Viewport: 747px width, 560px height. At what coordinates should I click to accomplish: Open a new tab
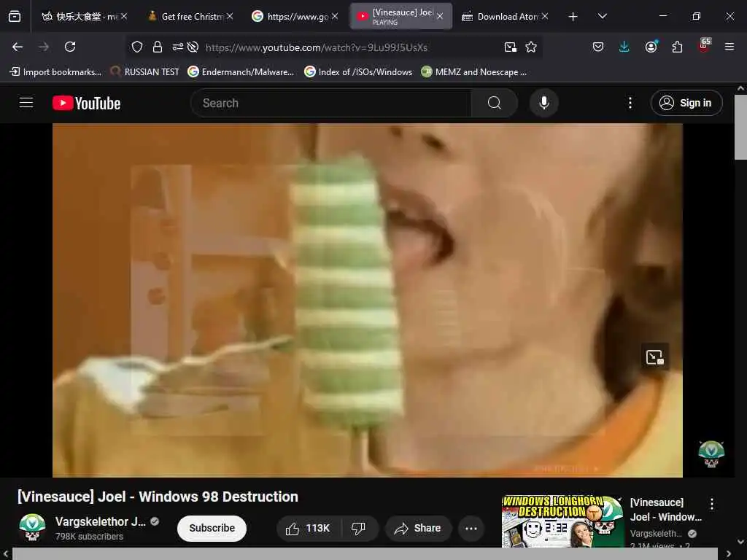pos(573,17)
